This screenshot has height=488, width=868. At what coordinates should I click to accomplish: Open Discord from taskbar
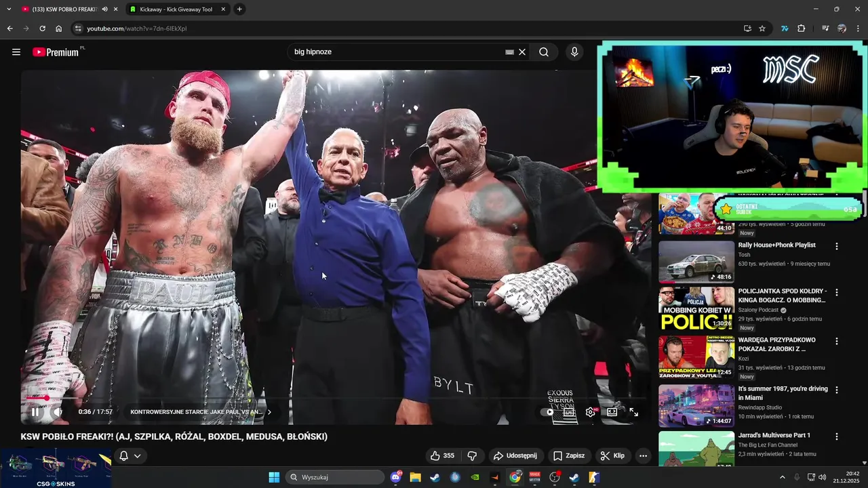pyautogui.click(x=396, y=477)
